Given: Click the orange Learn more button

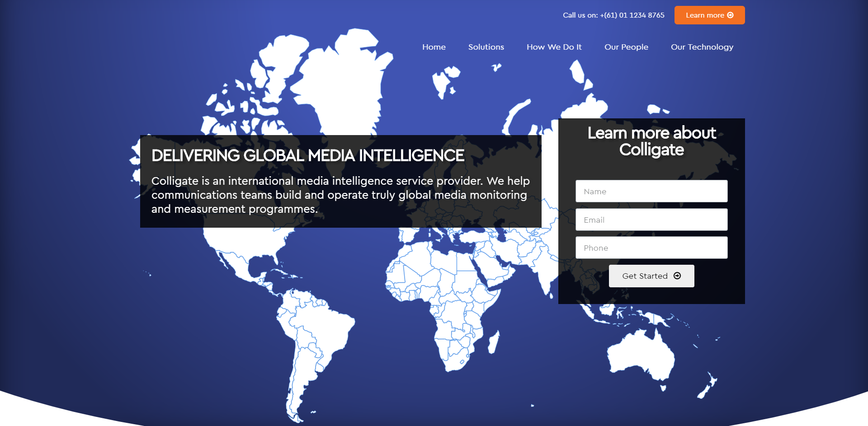Looking at the screenshot, I should point(709,15).
